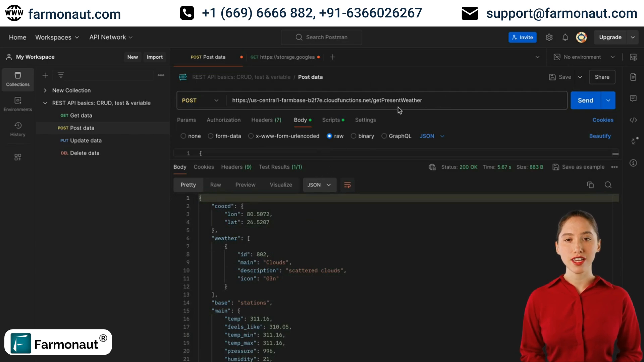Viewport: 644px width, 362px height.
Task: Open the POST data collection item
Action: click(x=82, y=128)
